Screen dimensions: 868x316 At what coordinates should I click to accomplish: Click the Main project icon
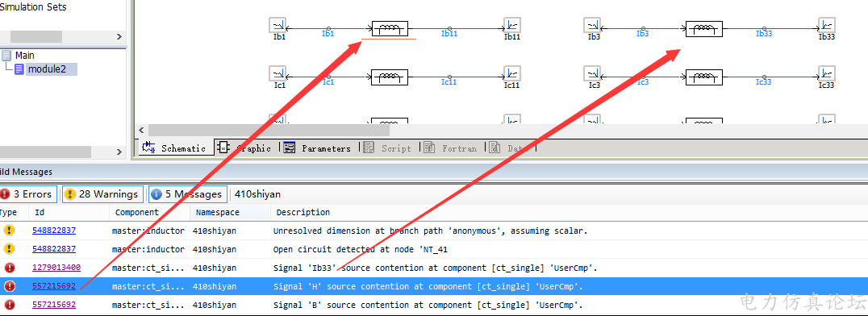6,56
